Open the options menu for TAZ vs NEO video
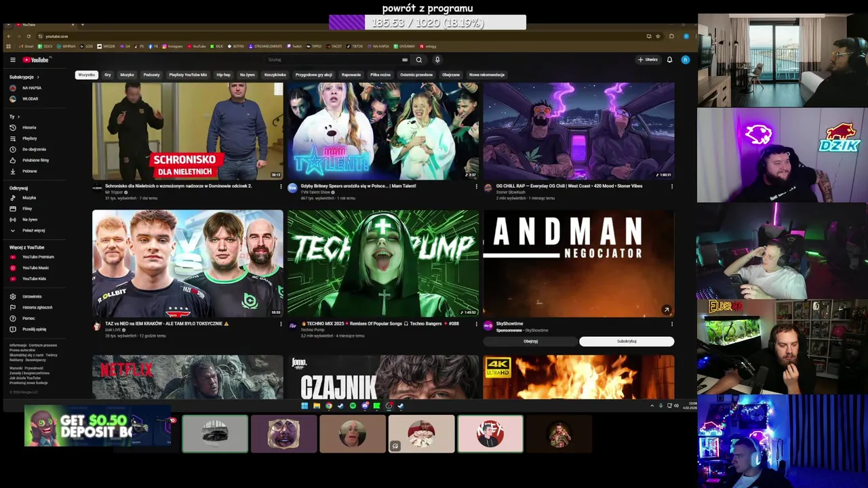Viewport: 868px width, 488px height. (x=281, y=325)
